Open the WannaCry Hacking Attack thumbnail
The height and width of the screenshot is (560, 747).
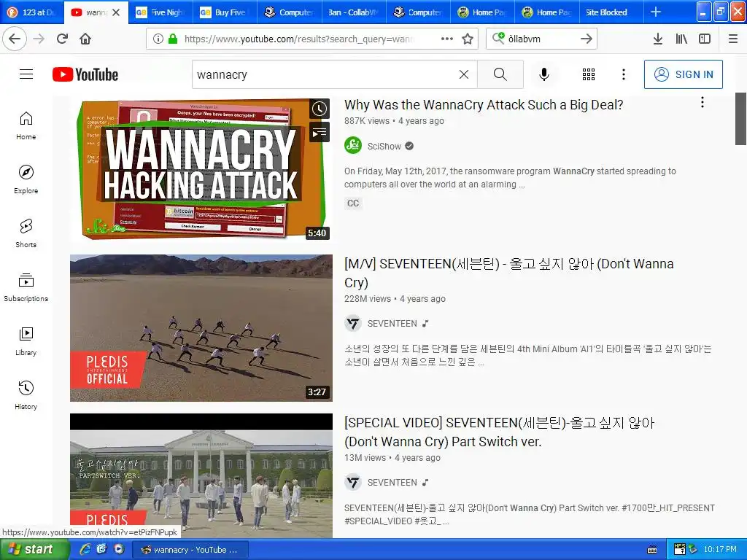pos(201,168)
